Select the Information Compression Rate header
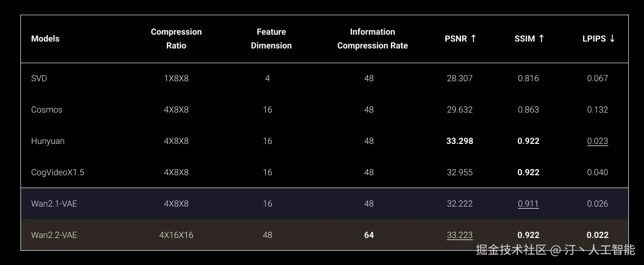 (373, 38)
